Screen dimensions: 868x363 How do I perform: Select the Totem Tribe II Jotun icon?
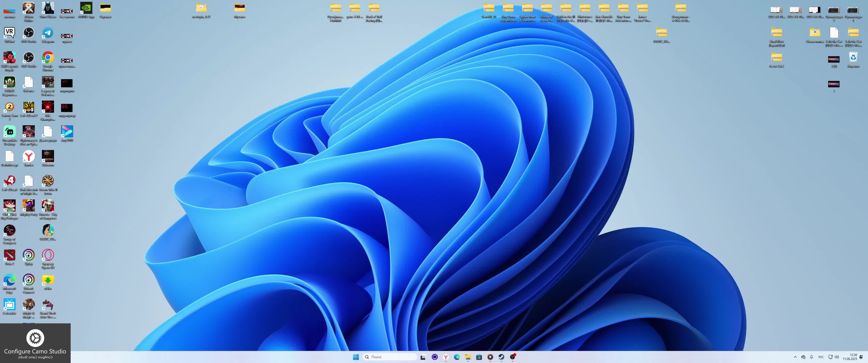[48, 185]
